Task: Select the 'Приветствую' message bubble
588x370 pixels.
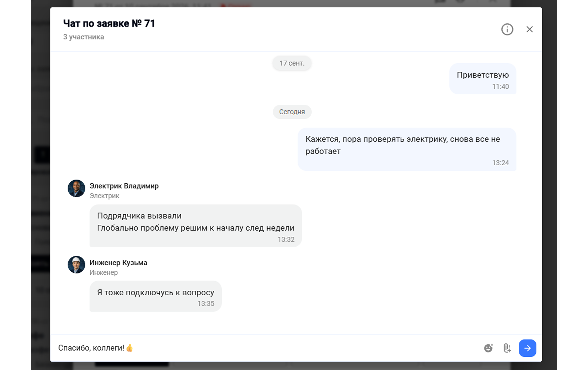Action: coord(483,79)
